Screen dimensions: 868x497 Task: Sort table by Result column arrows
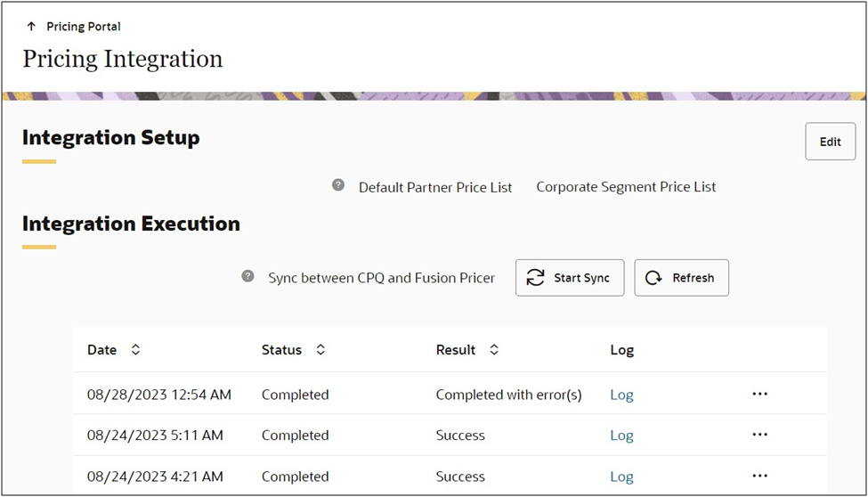[494, 350]
